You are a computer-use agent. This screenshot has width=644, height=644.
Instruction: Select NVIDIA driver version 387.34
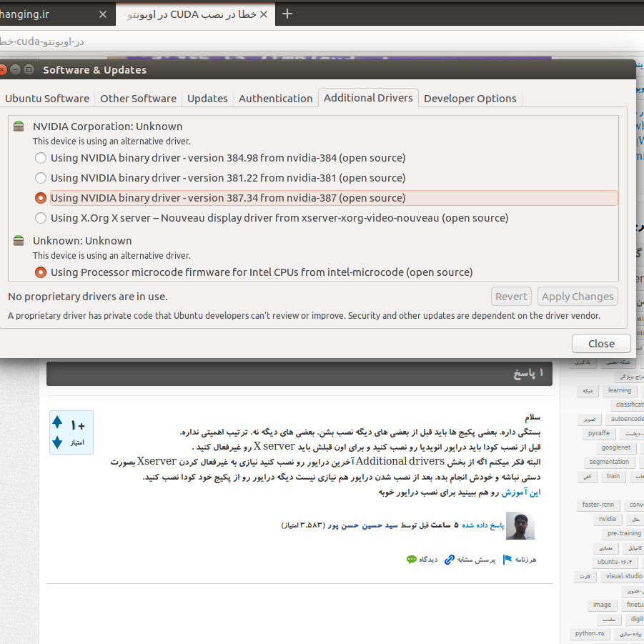pos(41,198)
